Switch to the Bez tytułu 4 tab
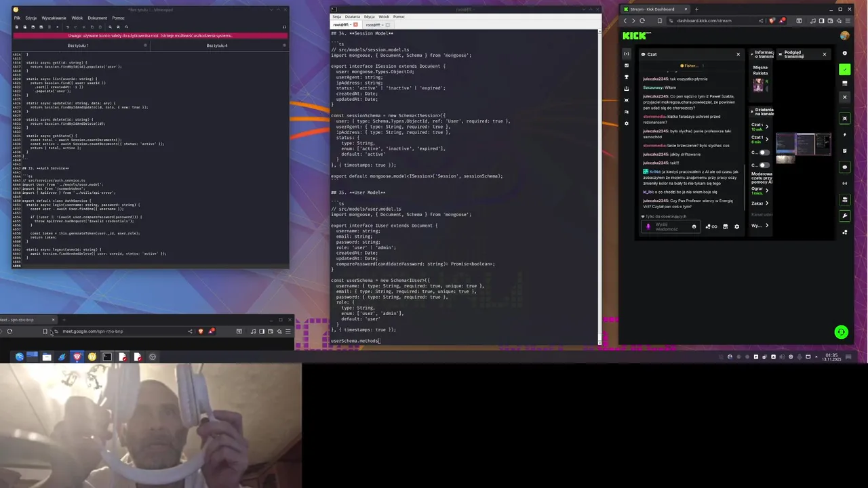 pos(217,45)
